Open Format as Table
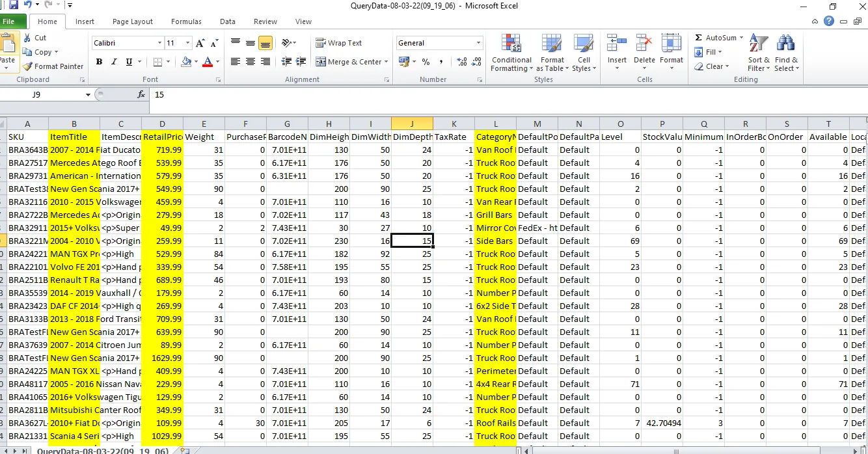868x454 pixels. pyautogui.click(x=552, y=53)
